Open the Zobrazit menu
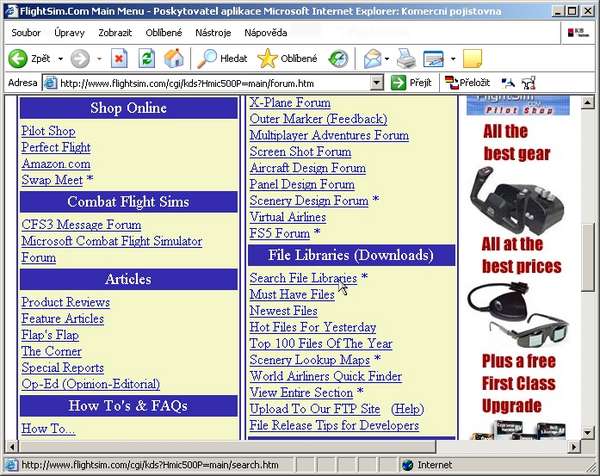The height and width of the screenshot is (476, 600). (115, 33)
